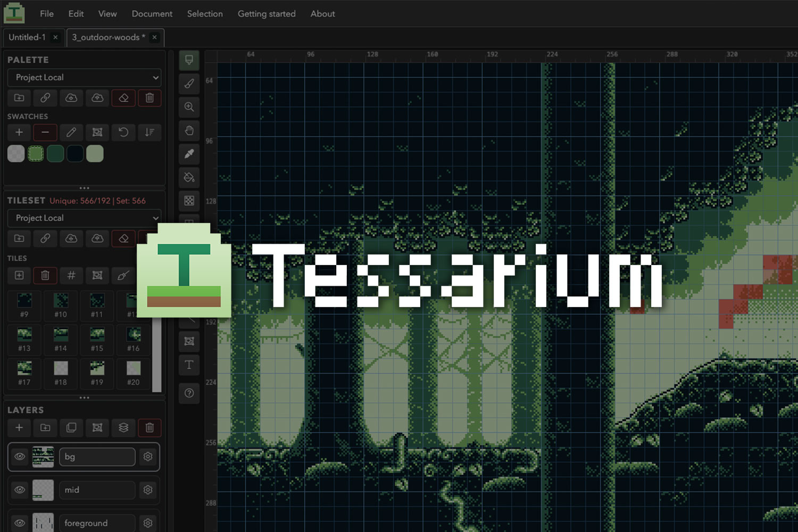Viewport: 798px width, 532px height.
Task: Toggle visibility of foreground layer
Action: coord(20,523)
